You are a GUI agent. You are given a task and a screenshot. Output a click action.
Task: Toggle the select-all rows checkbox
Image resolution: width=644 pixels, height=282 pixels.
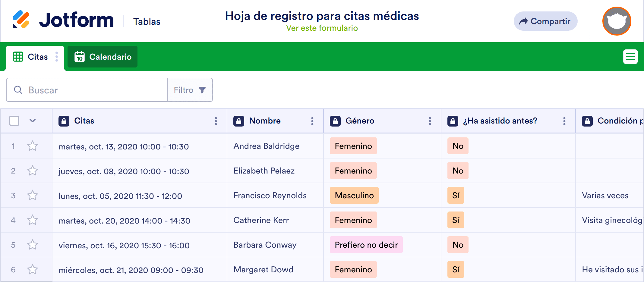click(x=14, y=121)
